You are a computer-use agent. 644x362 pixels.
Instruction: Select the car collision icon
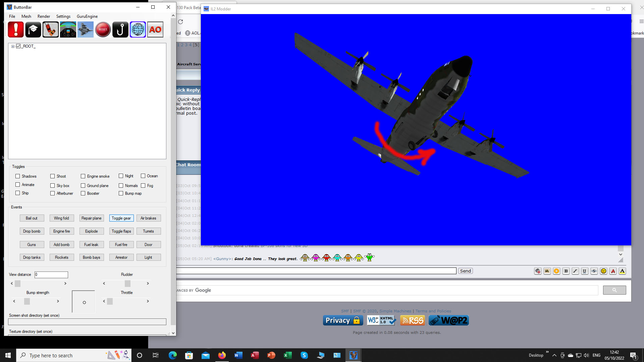[50, 29]
